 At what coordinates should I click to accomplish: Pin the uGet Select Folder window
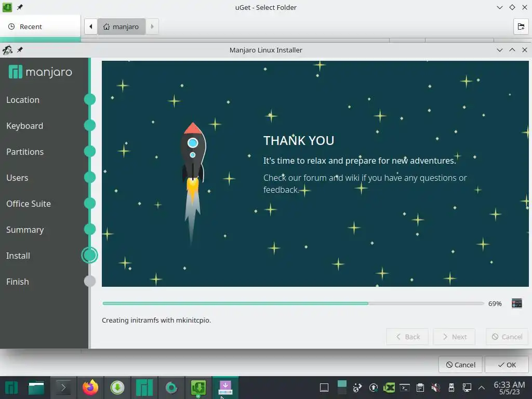20,7
